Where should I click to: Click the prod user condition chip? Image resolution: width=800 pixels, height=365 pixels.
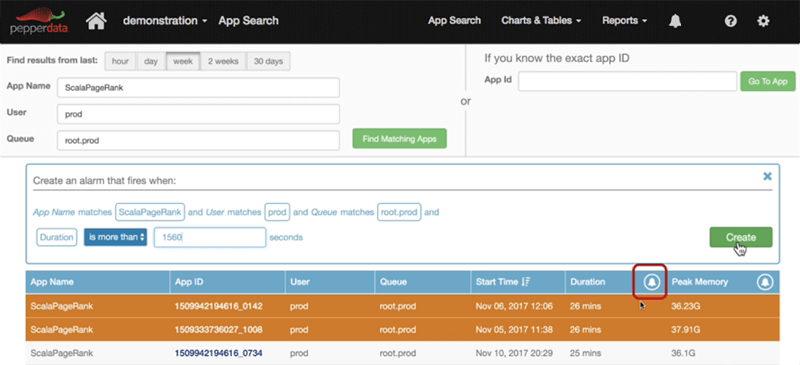click(277, 212)
